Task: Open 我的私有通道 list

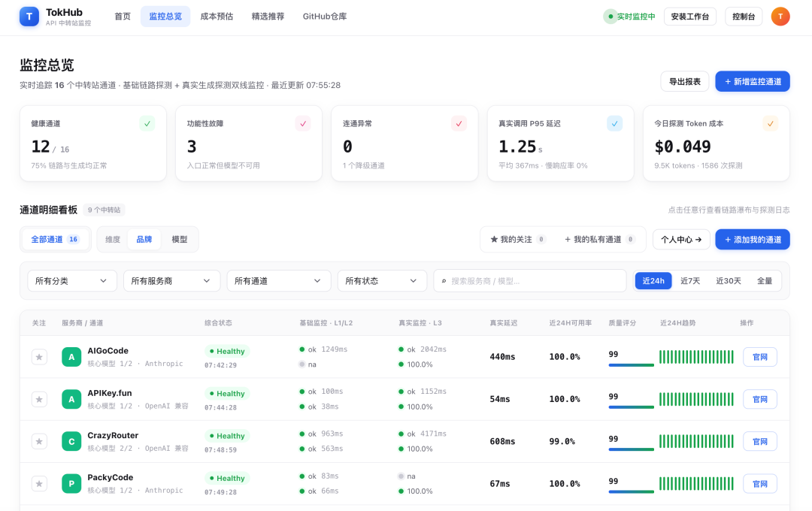Action: coord(600,239)
